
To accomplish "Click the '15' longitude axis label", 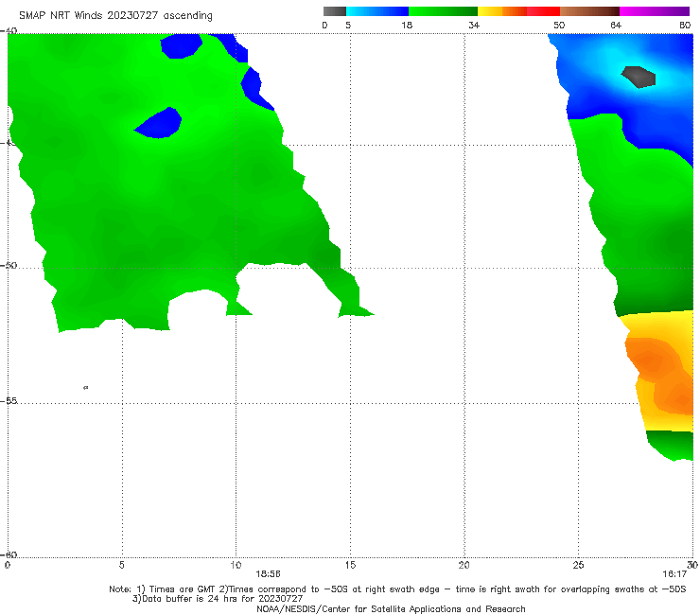I will click(350, 566).
